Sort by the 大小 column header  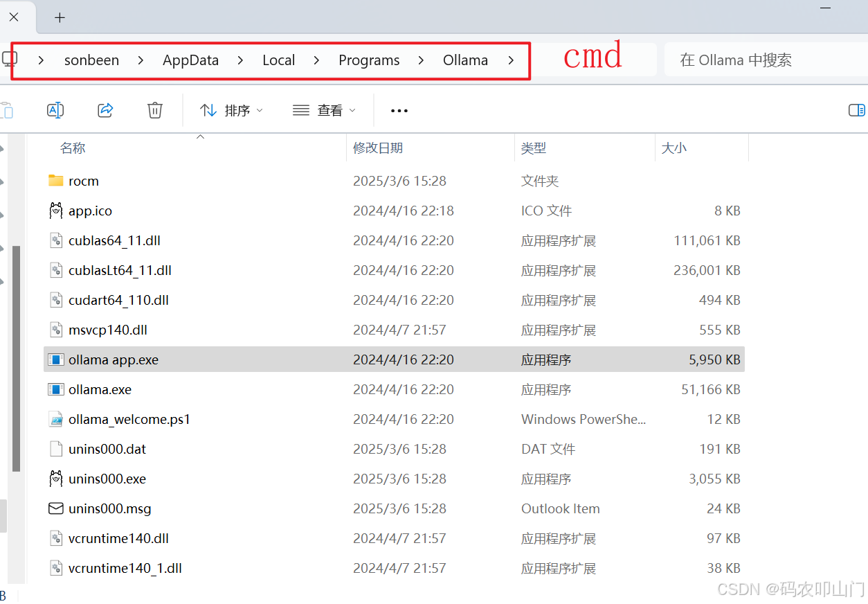[x=674, y=148]
